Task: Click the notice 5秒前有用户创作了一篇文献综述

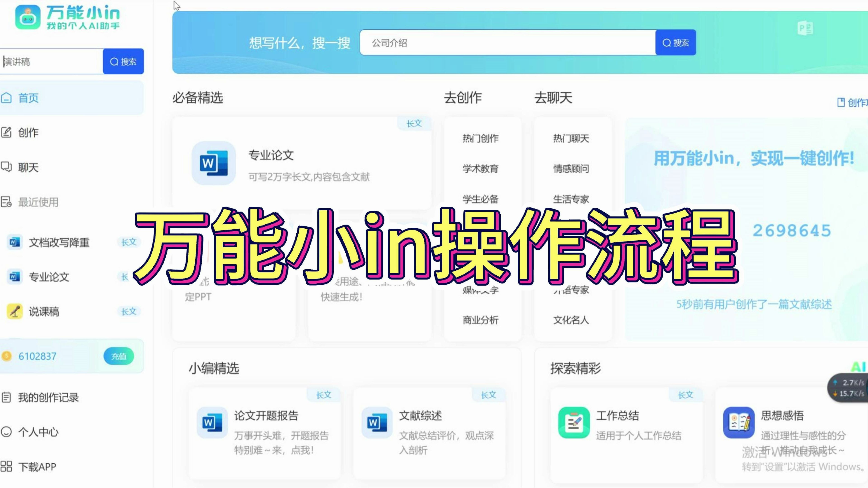Action: 754,305
